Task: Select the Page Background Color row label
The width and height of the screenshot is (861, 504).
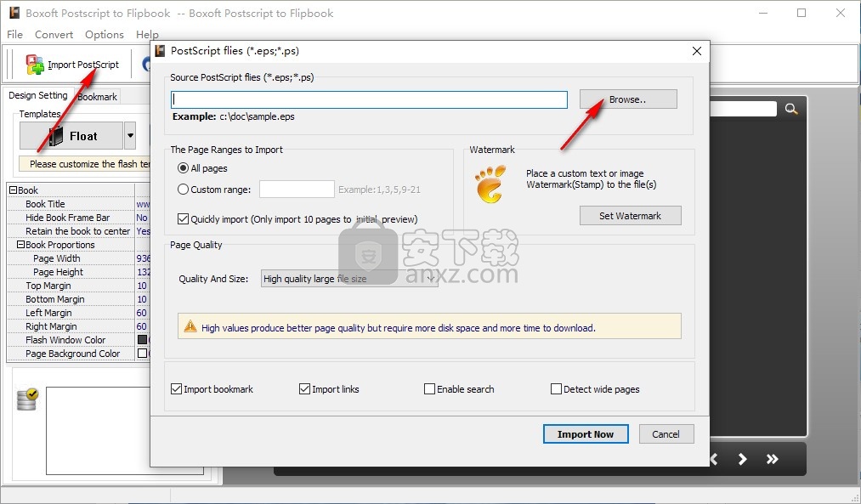Action: [72, 354]
